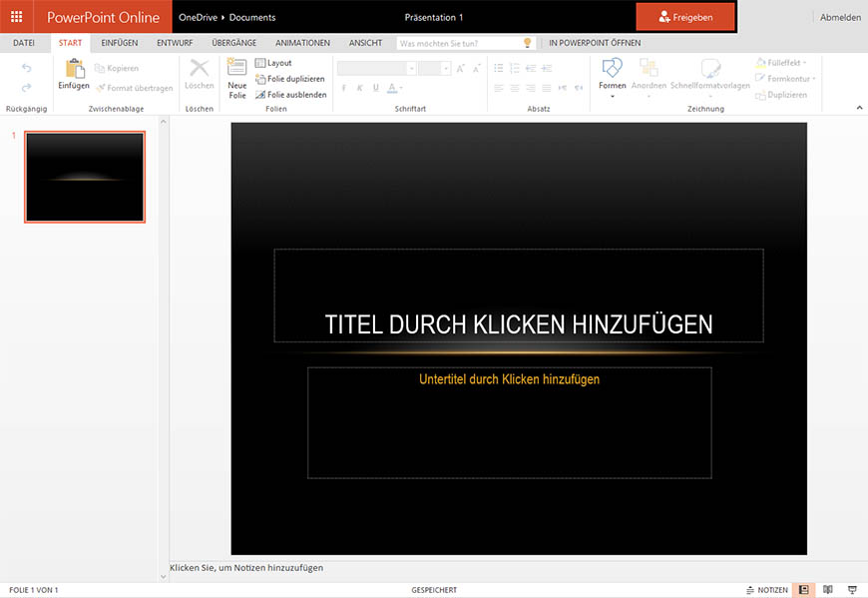Click the increase font size icon

click(x=460, y=68)
